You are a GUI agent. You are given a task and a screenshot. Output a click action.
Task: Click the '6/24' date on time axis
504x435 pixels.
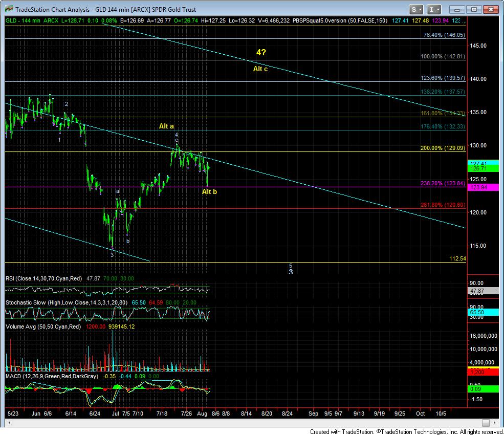tap(95, 414)
